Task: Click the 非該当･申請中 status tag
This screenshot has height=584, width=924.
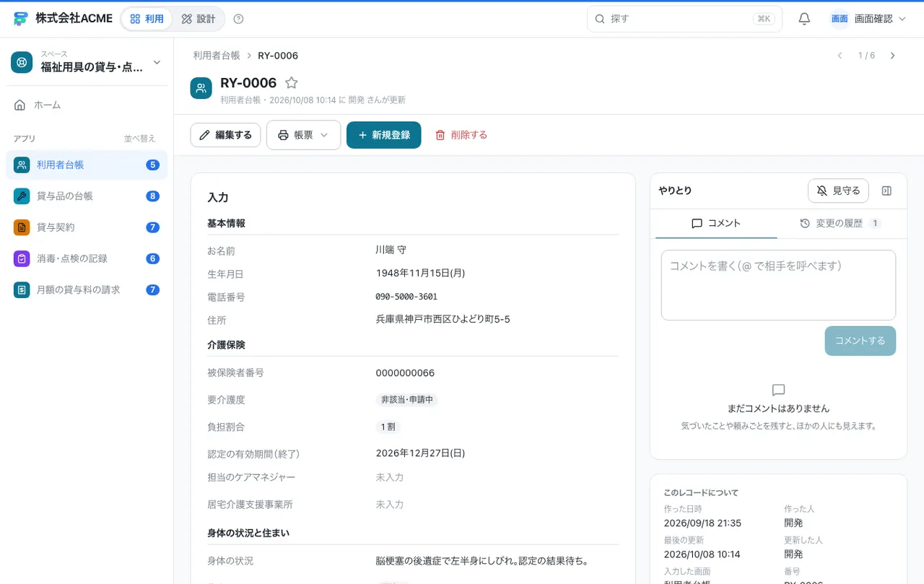Action: click(407, 400)
